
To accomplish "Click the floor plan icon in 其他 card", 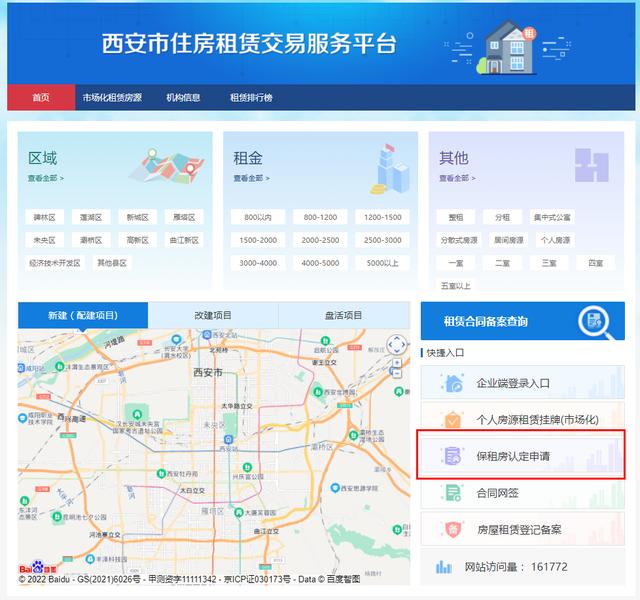I will (x=591, y=165).
